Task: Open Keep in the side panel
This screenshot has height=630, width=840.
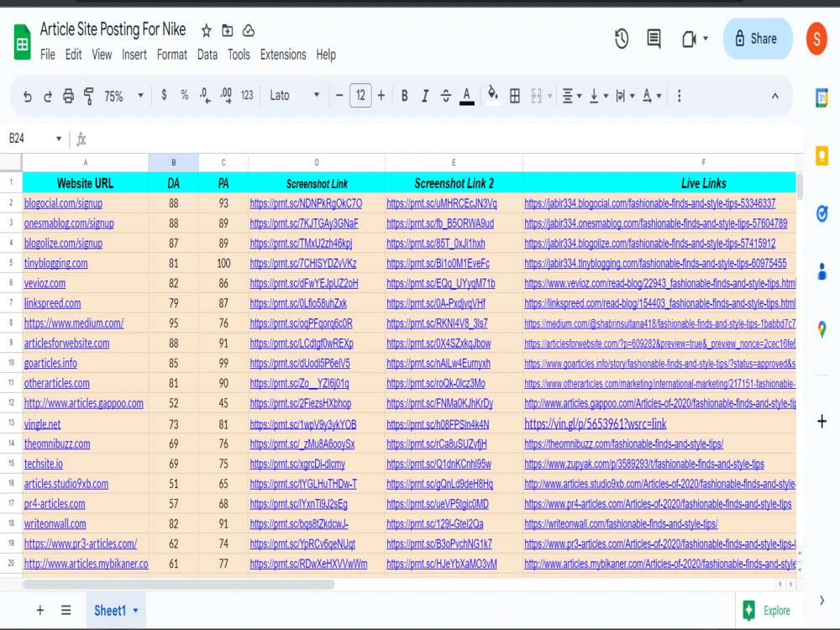Action: coord(822,156)
